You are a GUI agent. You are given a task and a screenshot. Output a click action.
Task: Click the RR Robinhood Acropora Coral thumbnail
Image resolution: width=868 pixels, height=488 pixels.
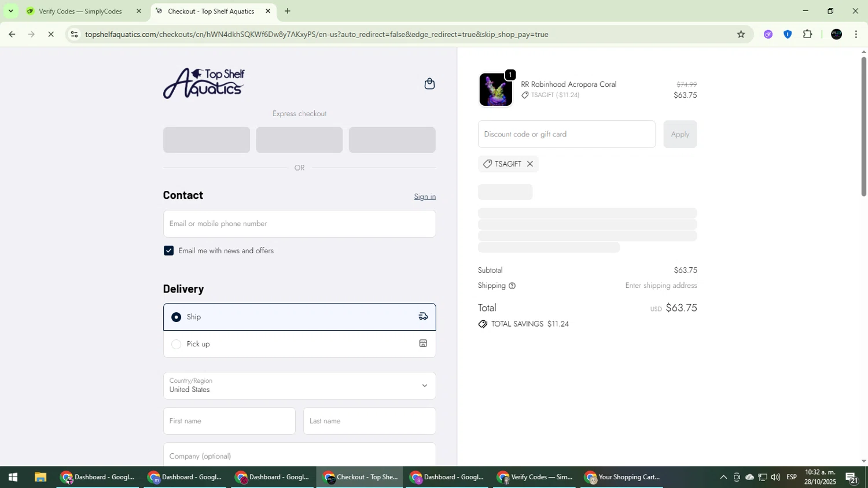(495, 90)
